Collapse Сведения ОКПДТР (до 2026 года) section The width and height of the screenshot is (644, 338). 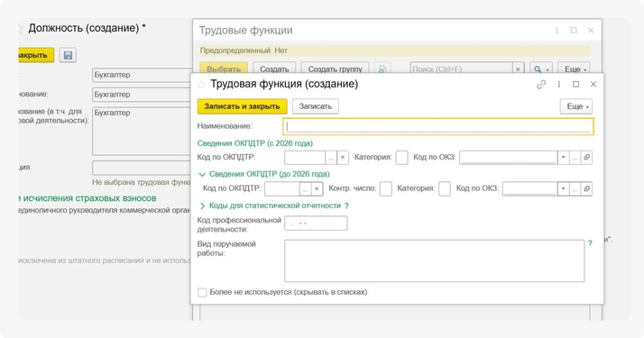pos(202,174)
